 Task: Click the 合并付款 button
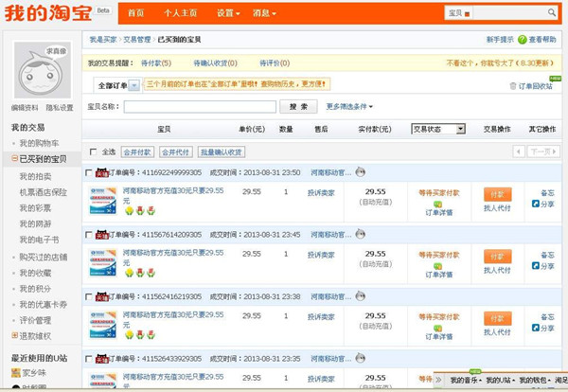(x=137, y=151)
